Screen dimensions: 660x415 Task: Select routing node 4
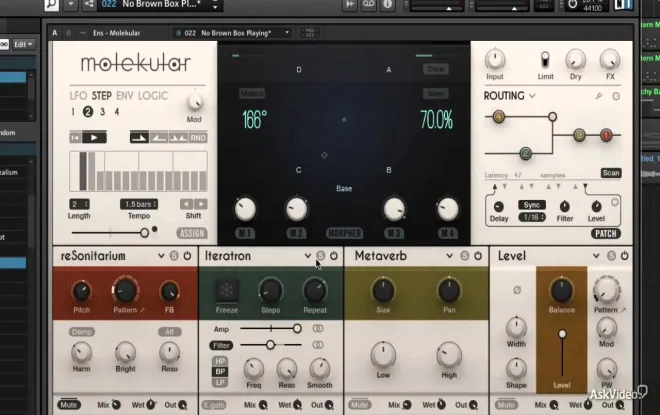point(499,117)
